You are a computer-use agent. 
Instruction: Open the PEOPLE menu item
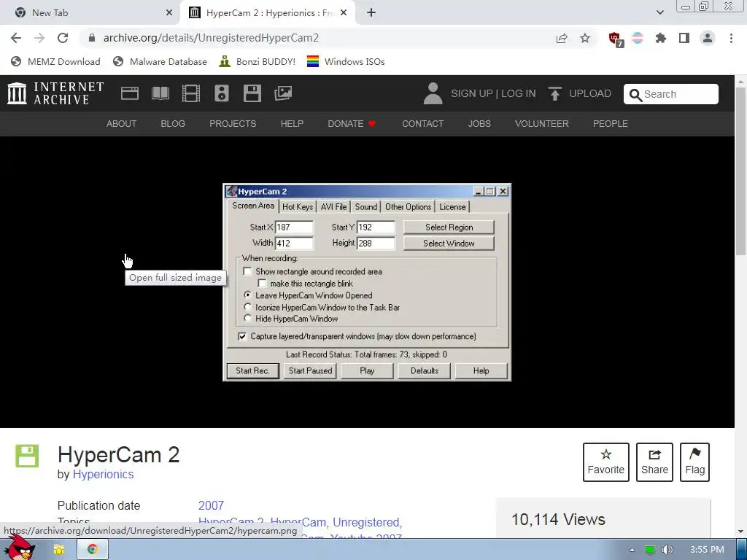click(x=611, y=124)
